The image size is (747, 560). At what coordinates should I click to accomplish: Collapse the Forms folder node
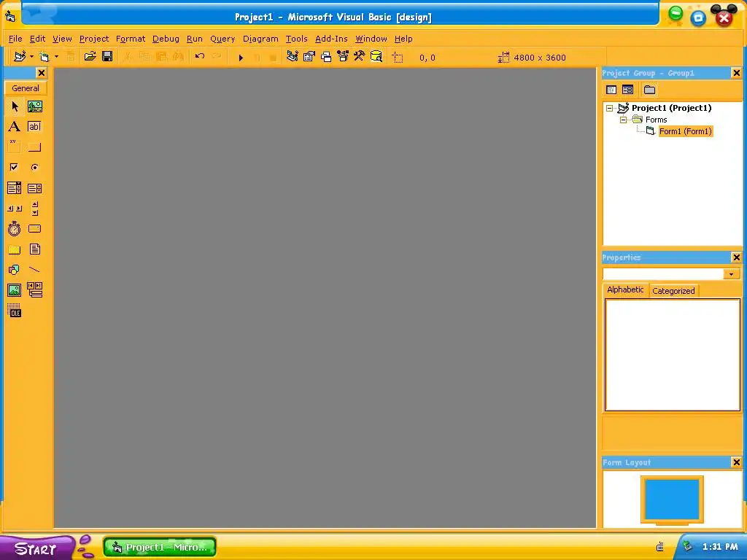click(623, 120)
